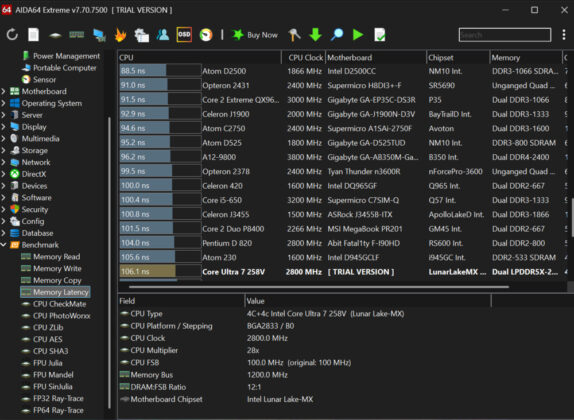Toggle the OSD panel icon
This screenshot has height=420, width=574.
[184, 35]
